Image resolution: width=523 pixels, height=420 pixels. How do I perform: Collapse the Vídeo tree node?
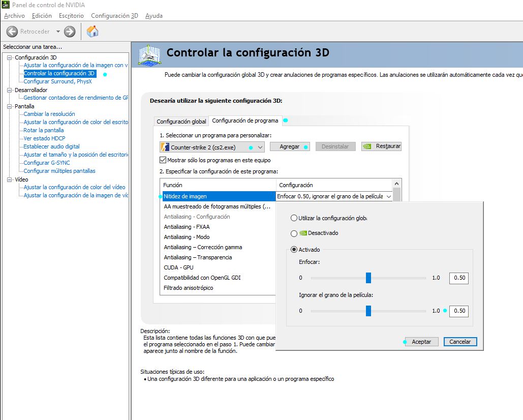click(x=9, y=179)
